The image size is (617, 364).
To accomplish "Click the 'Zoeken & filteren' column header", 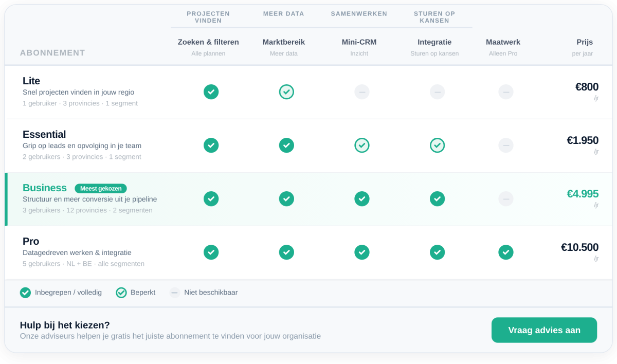I will coord(208,42).
